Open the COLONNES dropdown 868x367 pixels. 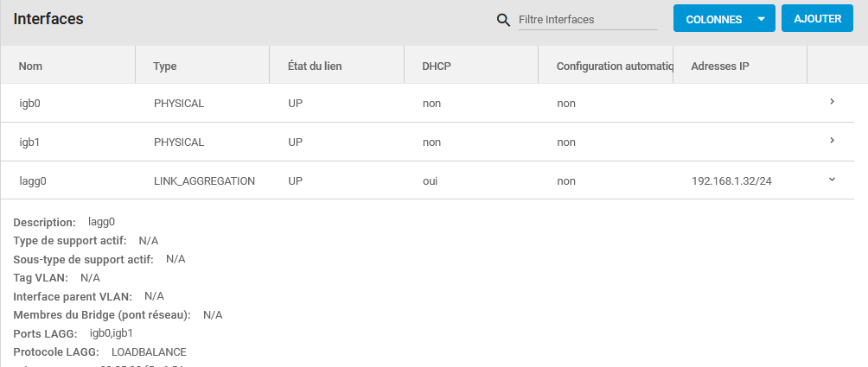coord(714,19)
